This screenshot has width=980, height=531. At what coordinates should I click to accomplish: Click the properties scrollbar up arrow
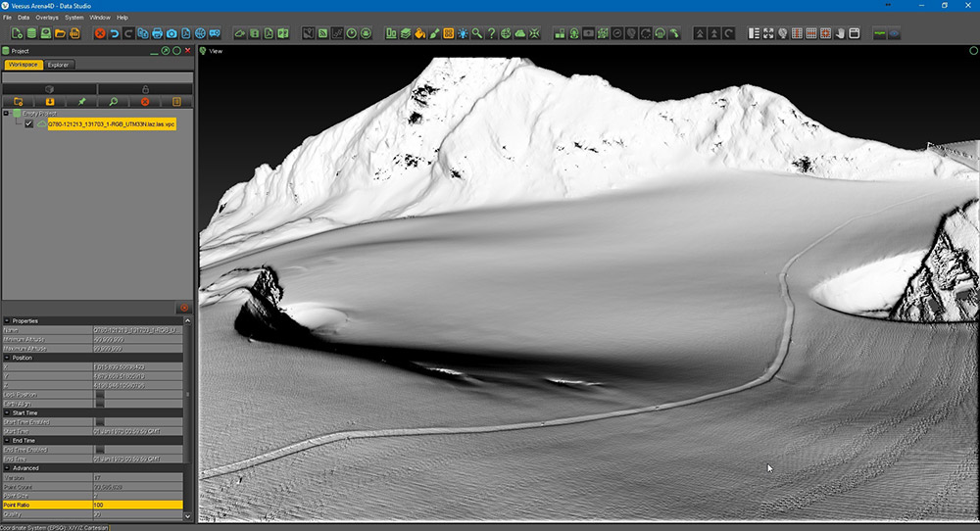coord(187,320)
